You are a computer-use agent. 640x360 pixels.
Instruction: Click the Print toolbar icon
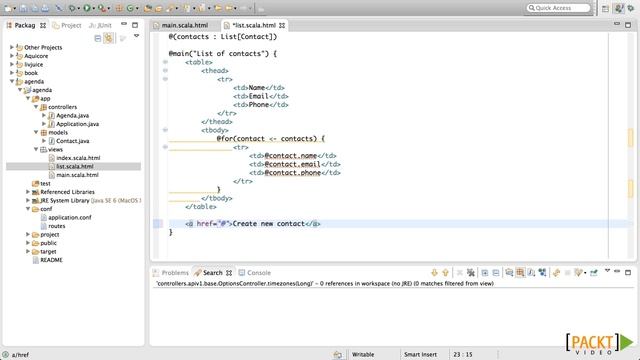coord(45,8)
